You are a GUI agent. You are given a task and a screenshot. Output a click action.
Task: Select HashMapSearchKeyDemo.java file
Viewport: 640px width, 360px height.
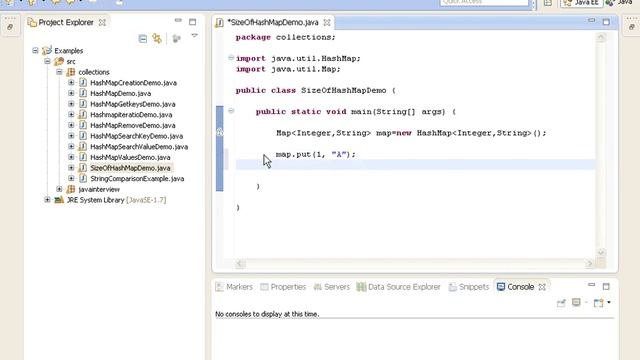(x=136, y=136)
